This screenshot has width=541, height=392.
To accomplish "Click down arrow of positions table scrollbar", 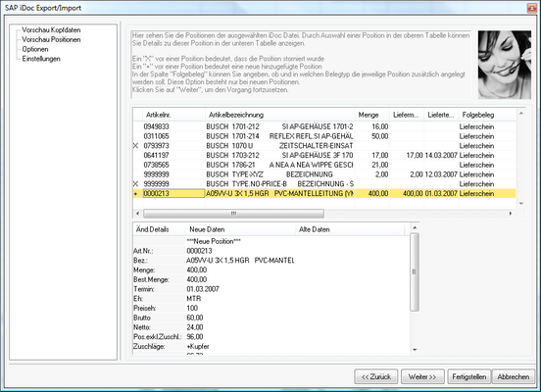I will tap(521, 204).
